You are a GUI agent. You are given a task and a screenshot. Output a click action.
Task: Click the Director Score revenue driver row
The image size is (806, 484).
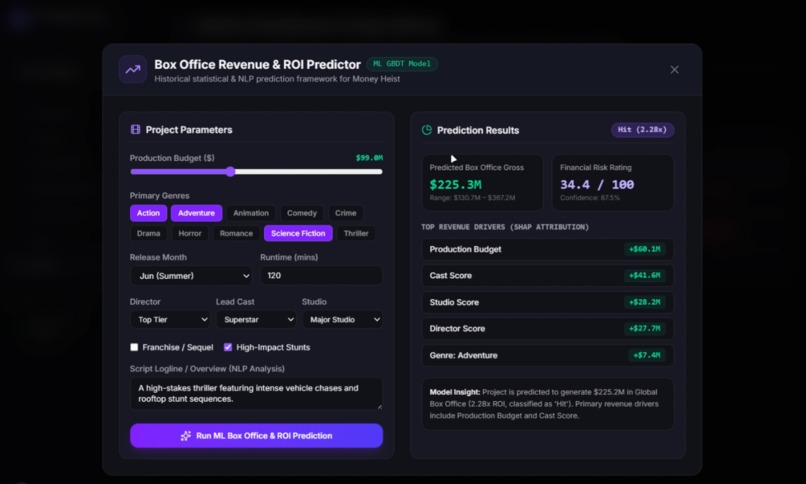coord(547,328)
